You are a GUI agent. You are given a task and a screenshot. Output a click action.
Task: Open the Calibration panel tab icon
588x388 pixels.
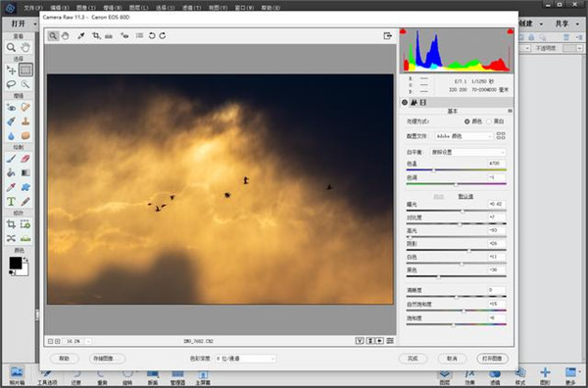tap(423, 102)
